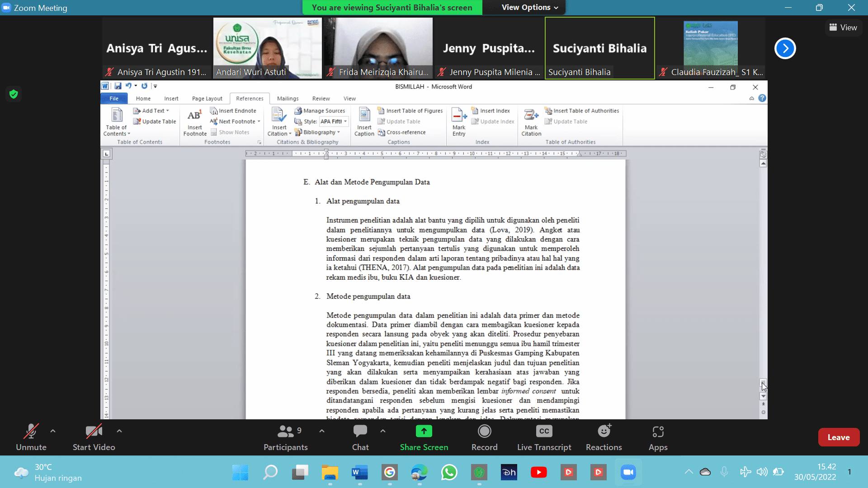Image resolution: width=868 pixels, height=488 pixels.
Task: Click Insert Table of Figures
Action: (x=410, y=111)
